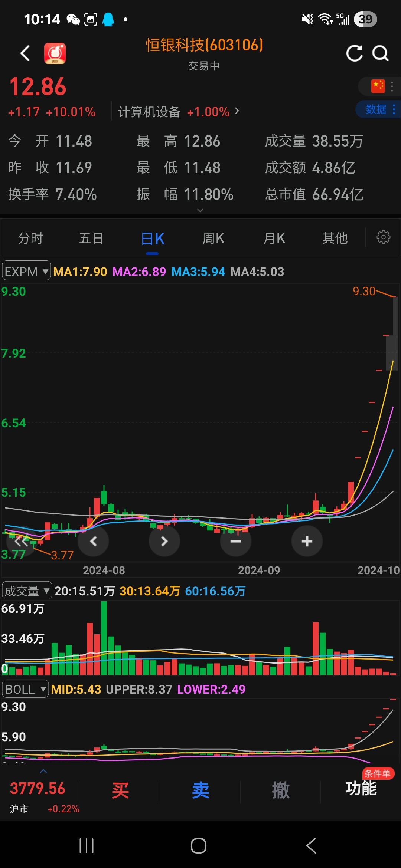Image resolution: width=401 pixels, height=868 pixels.
Task: Tap the current price 12.86
Action: pos(38,87)
